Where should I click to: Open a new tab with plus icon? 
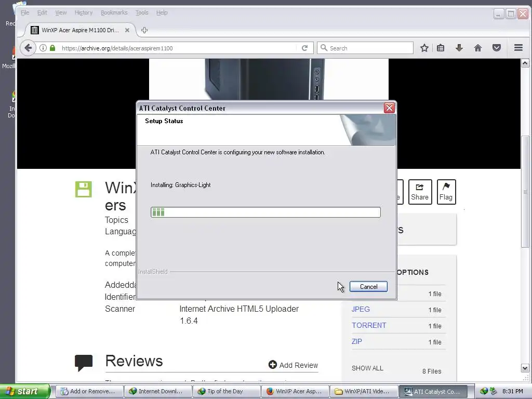point(144,30)
